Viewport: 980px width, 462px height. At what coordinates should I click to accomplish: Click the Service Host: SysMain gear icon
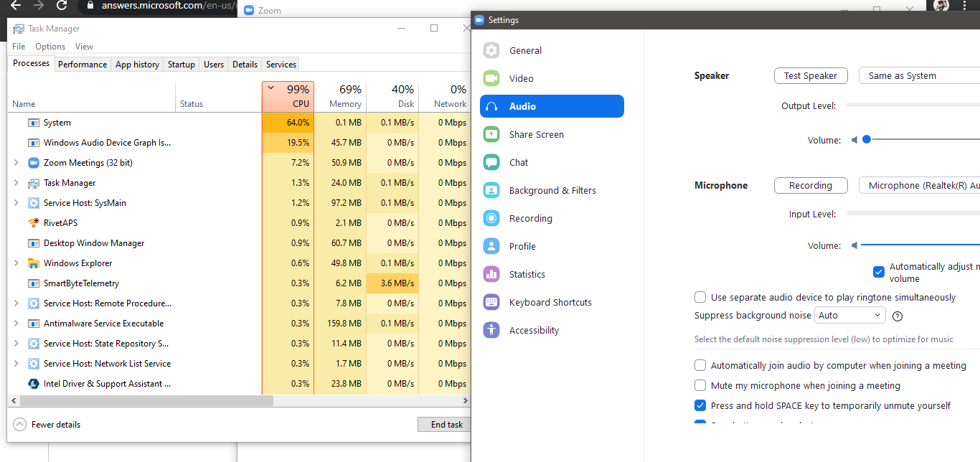(34, 203)
